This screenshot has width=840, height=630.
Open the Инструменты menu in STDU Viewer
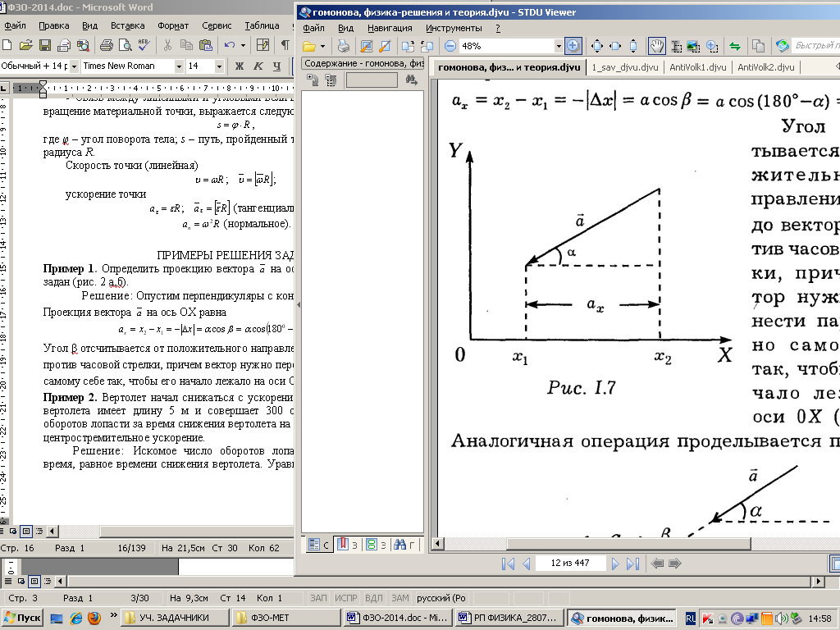[x=454, y=28]
